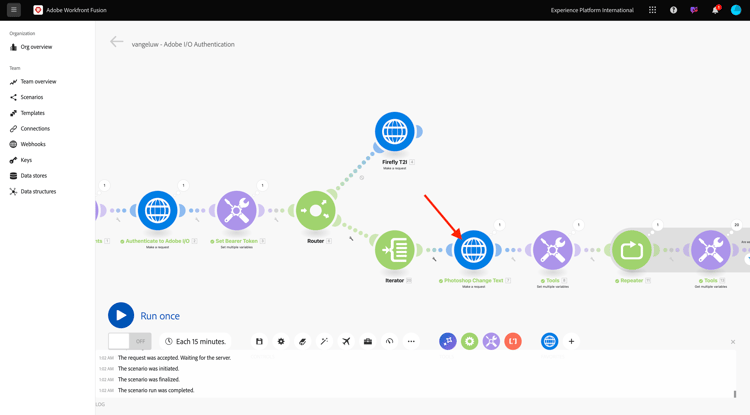This screenshot has width=750, height=415.
Task: Save the scenario with the disk icon
Action: click(x=259, y=341)
